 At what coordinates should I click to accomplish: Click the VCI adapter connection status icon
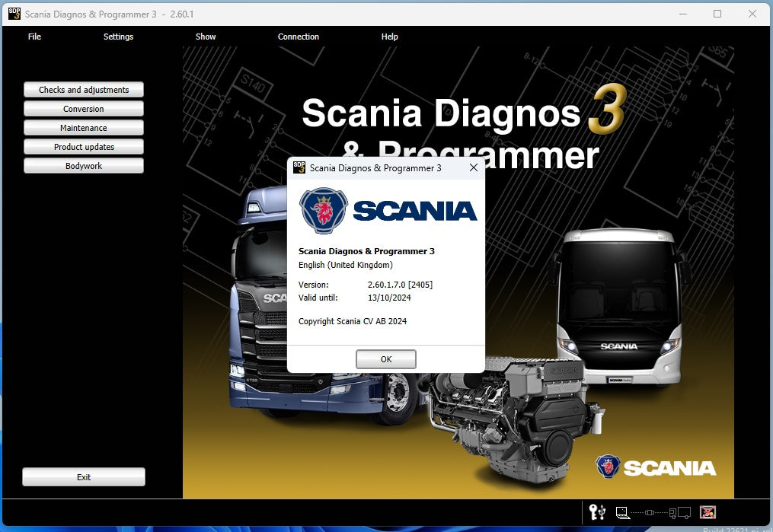pyautogui.click(x=650, y=513)
